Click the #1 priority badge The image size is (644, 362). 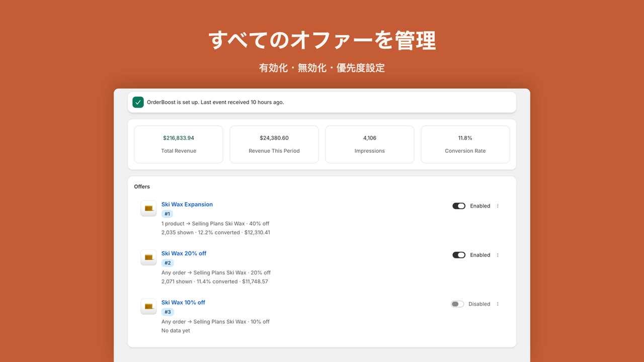167,214
